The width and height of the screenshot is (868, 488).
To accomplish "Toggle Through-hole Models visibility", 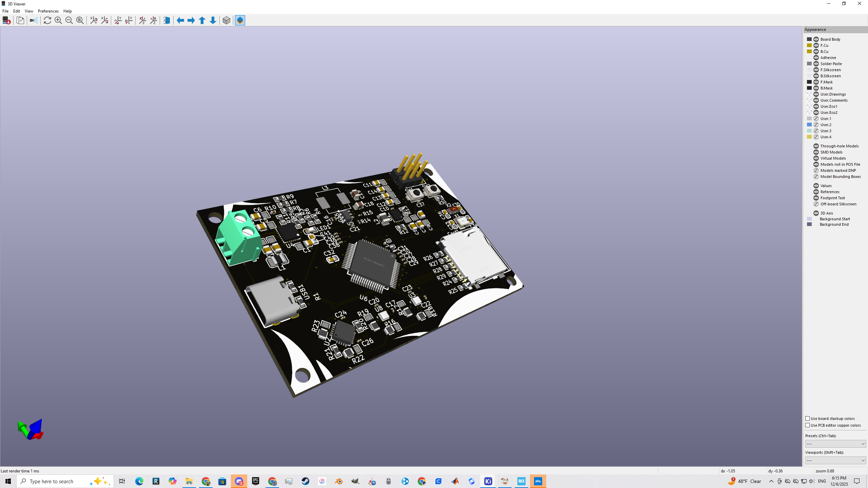I will click(x=816, y=146).
